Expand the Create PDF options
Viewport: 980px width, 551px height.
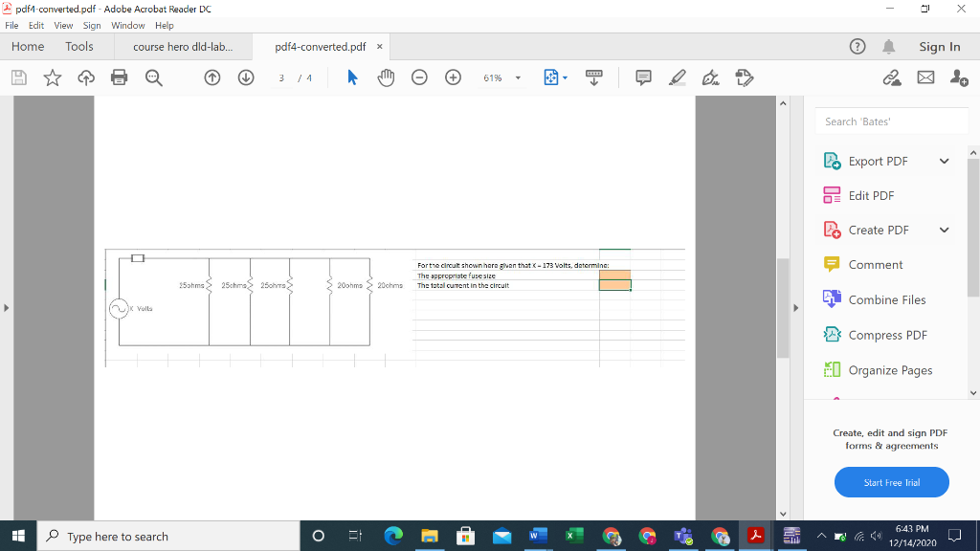point(944,230)
